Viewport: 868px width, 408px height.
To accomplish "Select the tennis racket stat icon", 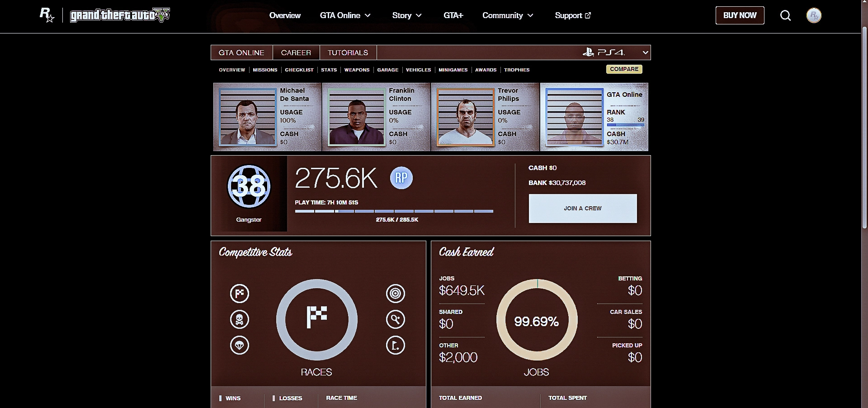I will (x=396, y=319).
